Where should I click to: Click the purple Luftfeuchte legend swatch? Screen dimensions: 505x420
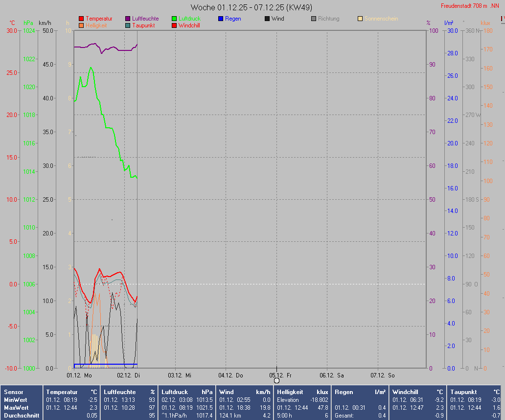coord(128,19)
